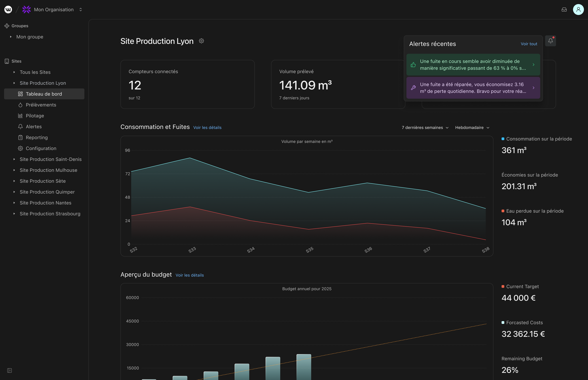Open the site settings gear icon

pos(201,41)
